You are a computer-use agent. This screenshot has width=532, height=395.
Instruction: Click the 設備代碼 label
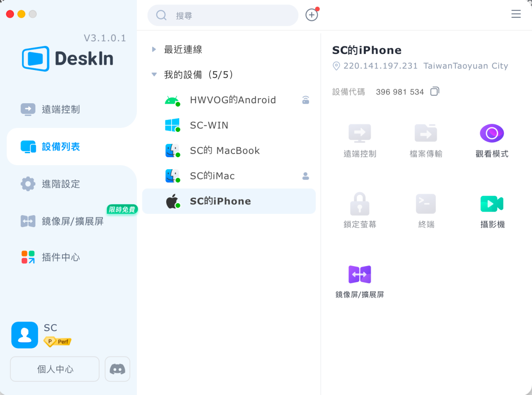[348, 92]
